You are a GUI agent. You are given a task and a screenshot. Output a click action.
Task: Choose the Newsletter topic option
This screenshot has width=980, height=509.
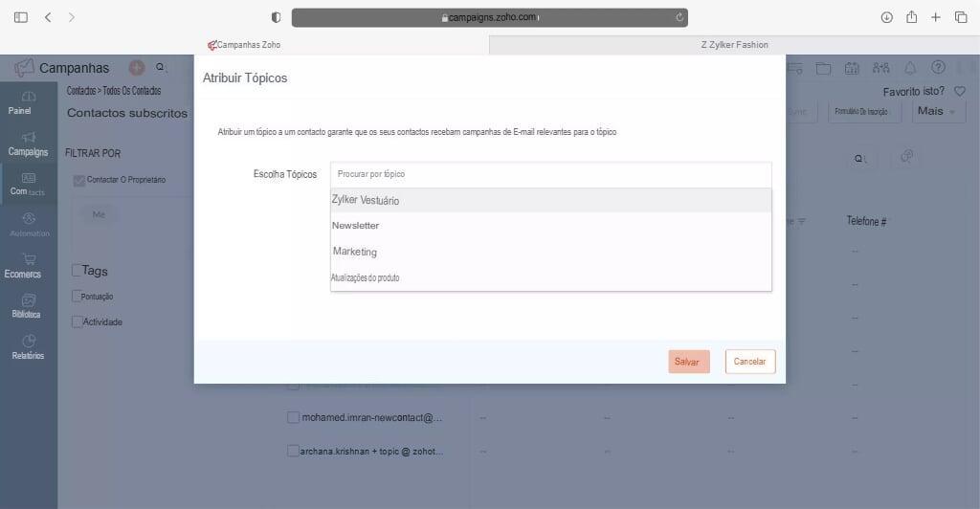pos(550,226)
